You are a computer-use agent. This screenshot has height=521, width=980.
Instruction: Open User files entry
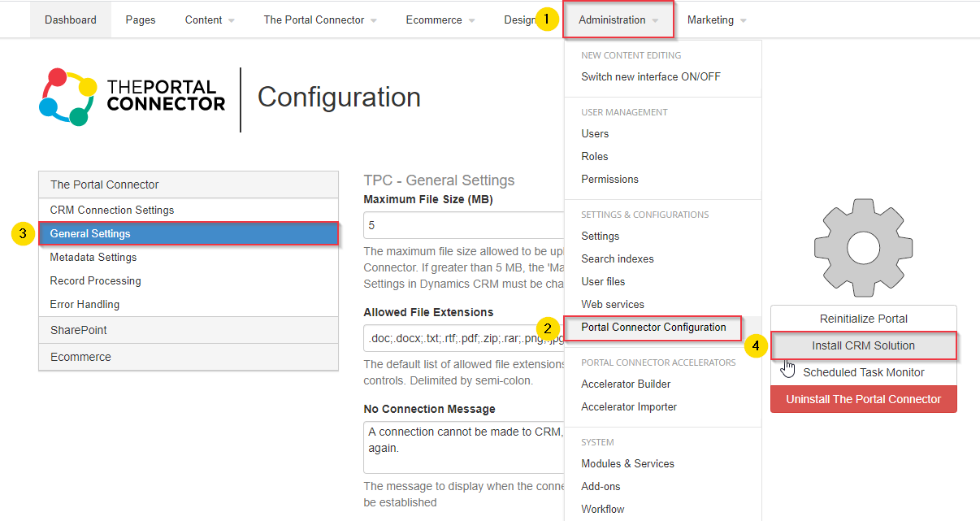tap(603, 281)
